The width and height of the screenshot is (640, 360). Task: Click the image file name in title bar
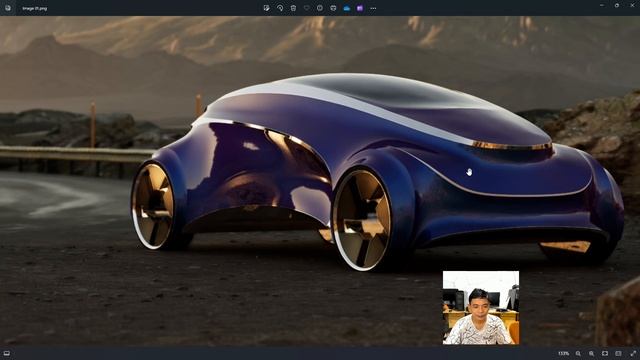[35, 9]
